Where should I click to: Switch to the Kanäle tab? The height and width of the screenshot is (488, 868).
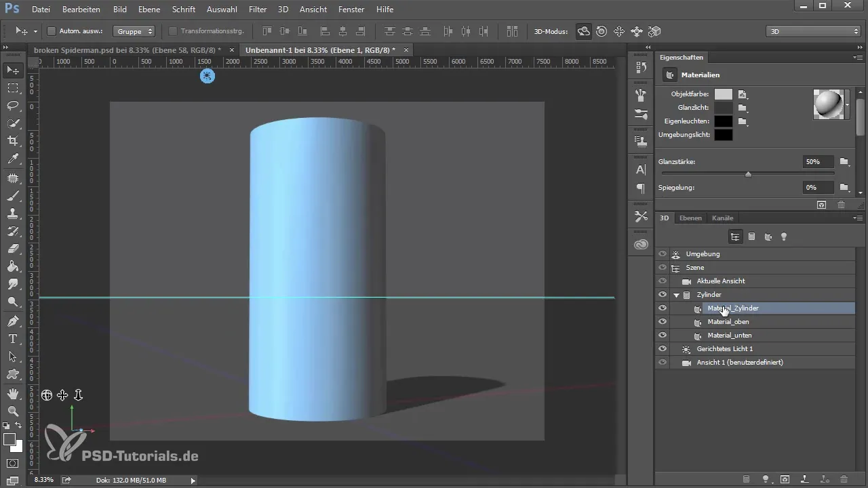(723, 218)
